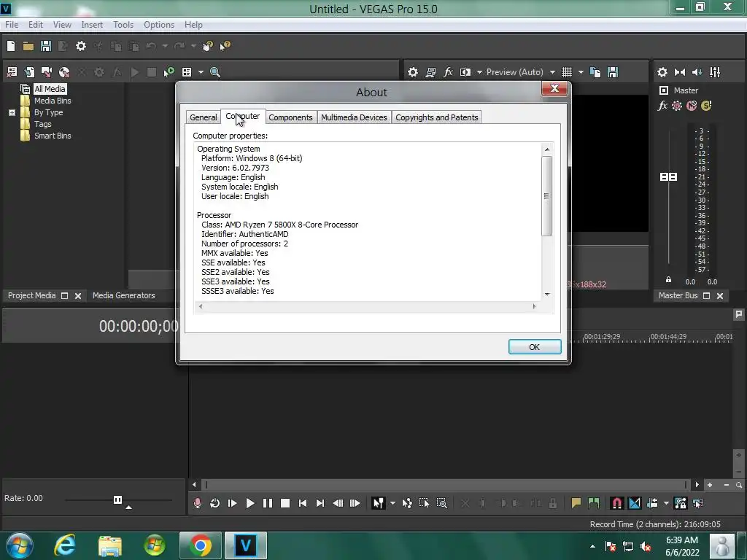Screen dimensions: 747x560
Task: Select the Envelope Edit tool
Action: pyautogui.click(x=407, y=503)
